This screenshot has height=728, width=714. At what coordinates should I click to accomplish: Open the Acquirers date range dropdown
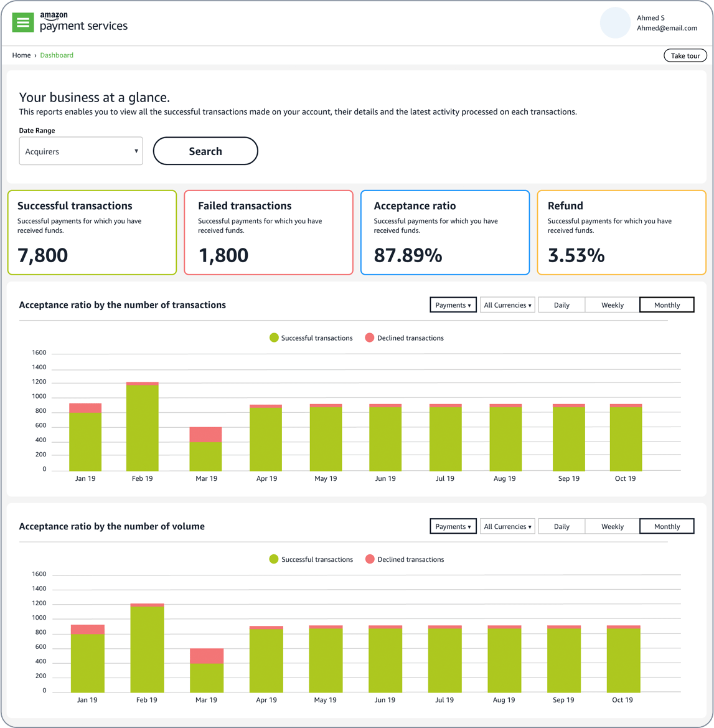click(x=81, y=151)
